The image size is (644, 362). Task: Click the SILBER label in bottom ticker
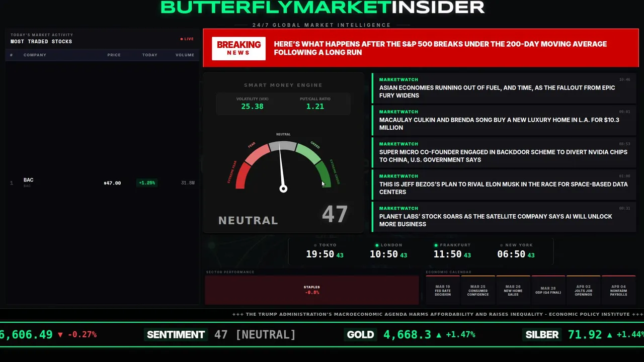542,334
